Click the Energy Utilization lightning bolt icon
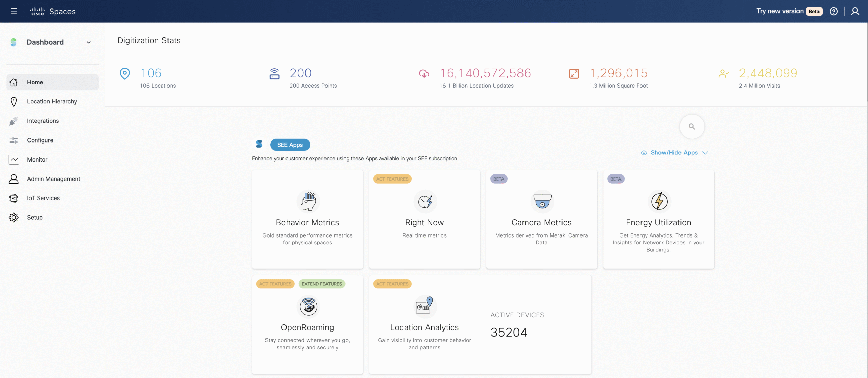 point(659,202)
